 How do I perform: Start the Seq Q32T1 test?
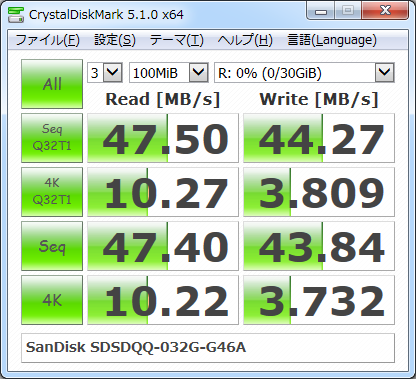[52, 138]
